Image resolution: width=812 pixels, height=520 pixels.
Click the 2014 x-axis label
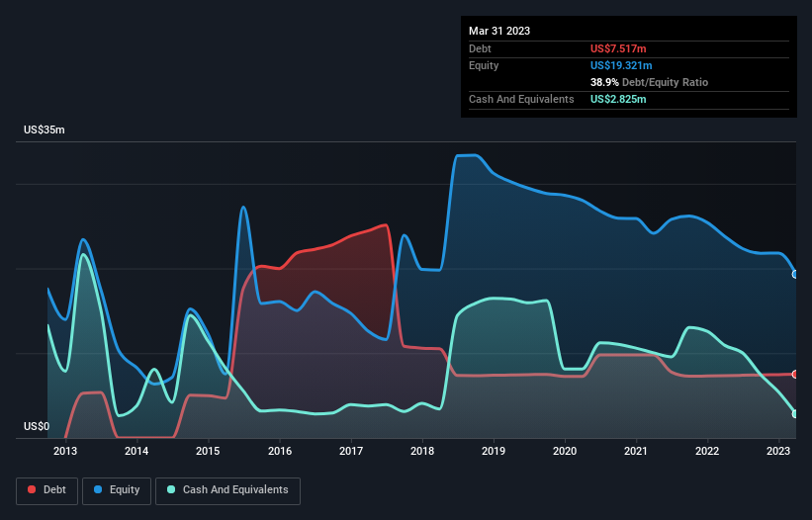point(136,451)
